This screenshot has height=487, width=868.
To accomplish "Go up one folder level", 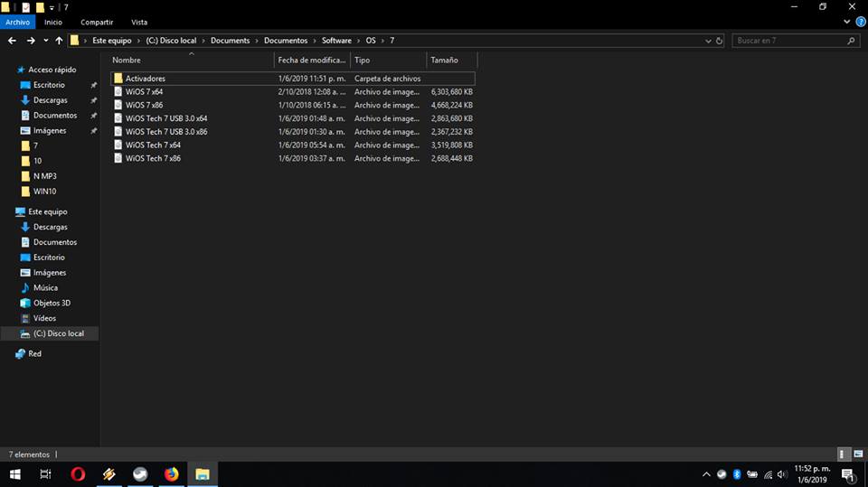I will [59, 41].
